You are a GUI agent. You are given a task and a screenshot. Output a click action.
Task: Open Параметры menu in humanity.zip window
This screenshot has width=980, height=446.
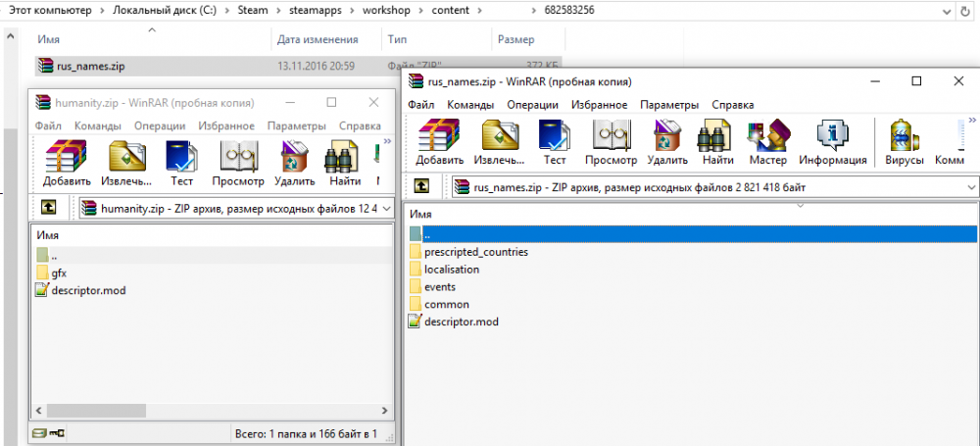tap(296, 125)
